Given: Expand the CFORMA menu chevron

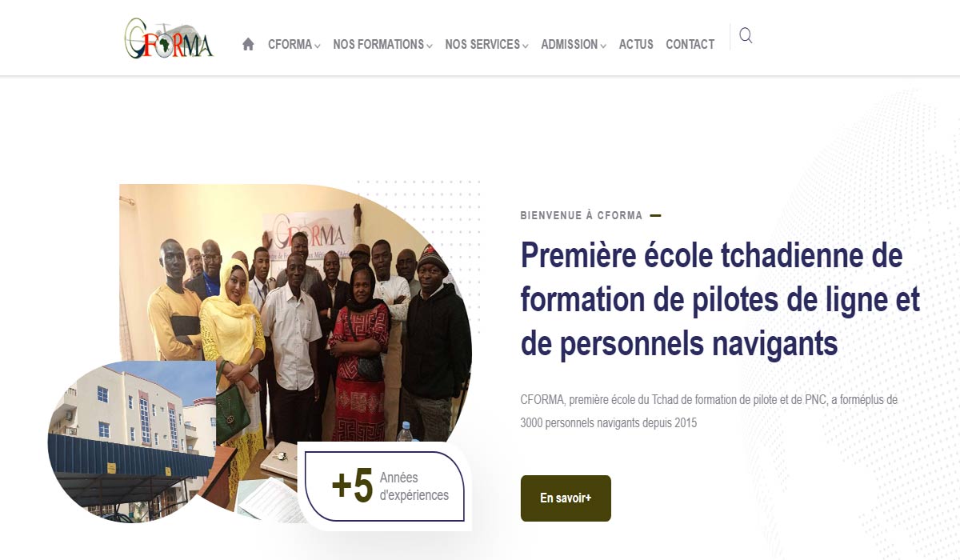Looking at the screenshot, I should click(x=318, y=46).
